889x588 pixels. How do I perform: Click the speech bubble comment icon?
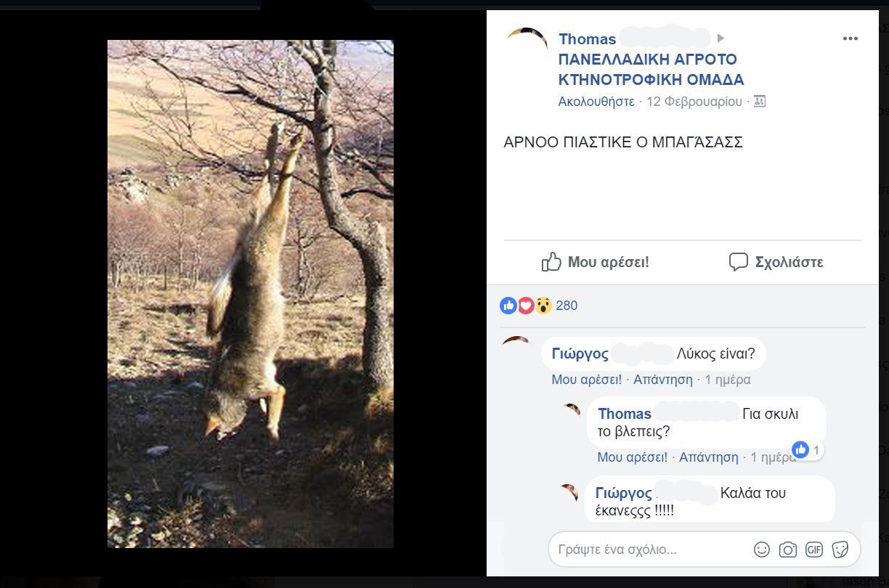point(738,262)
